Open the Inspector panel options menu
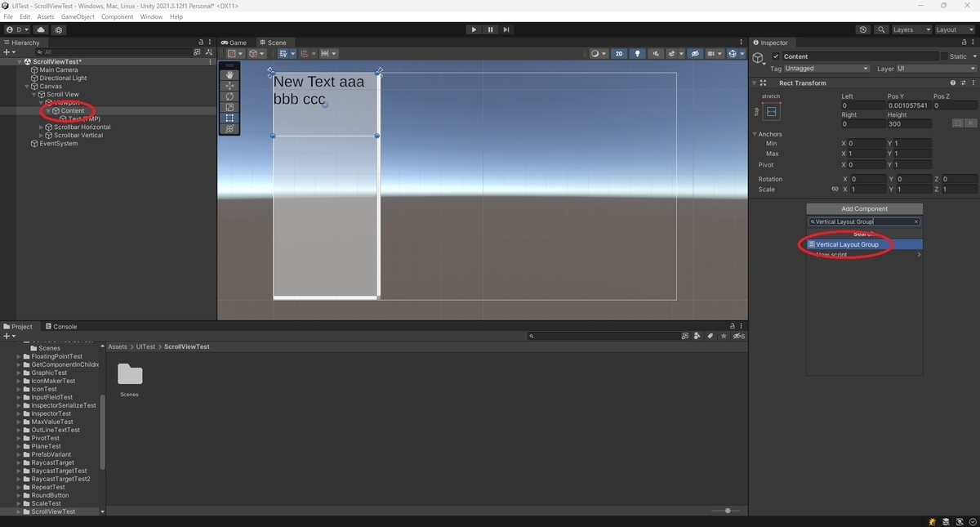This screenshot has width=980, height=527. pos(974,42)
